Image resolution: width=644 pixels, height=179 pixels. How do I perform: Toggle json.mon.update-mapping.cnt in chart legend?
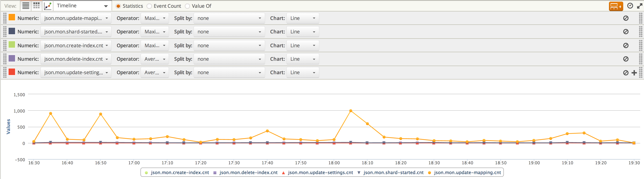click(467, 172)
